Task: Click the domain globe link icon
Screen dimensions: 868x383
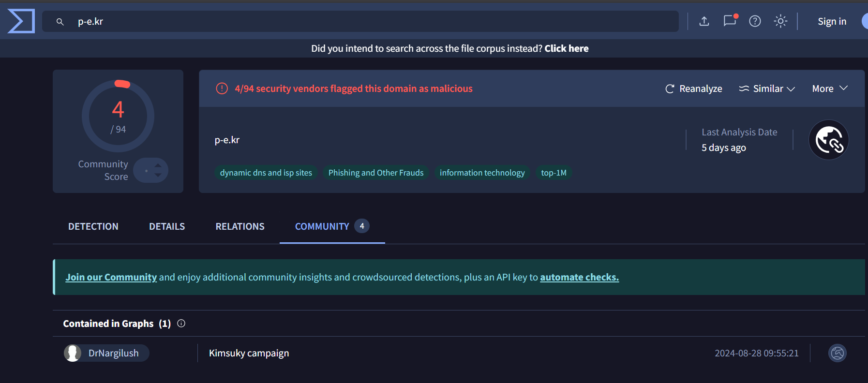Action: tap(829, 140)
